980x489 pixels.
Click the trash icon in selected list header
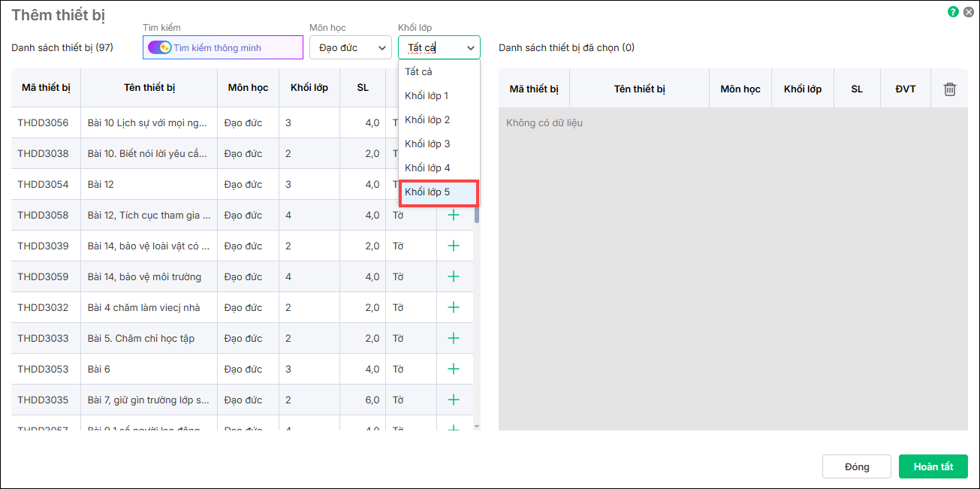click(949, 89)
